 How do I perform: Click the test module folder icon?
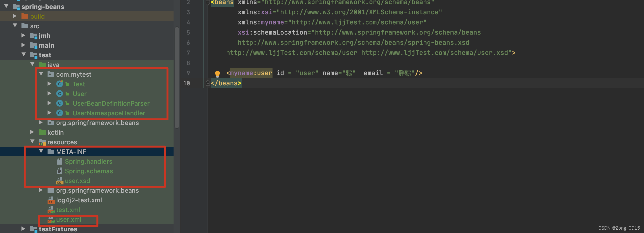pos(34,55)
